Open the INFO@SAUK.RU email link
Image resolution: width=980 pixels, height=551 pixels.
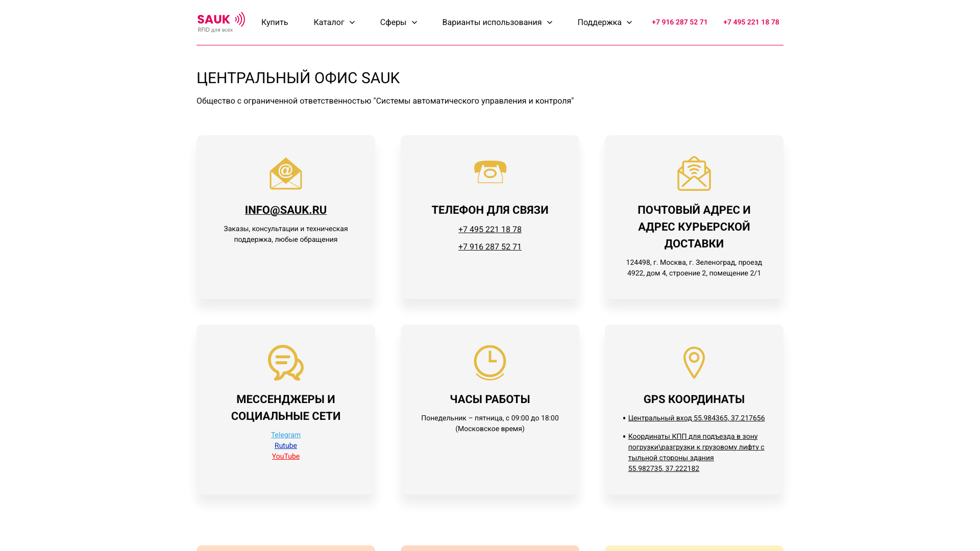point(286,210)
